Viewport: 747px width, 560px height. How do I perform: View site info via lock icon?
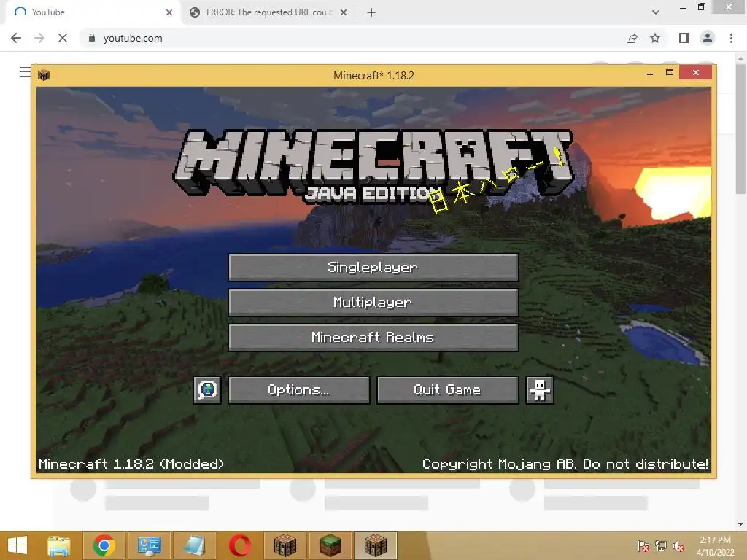point(92,38)
